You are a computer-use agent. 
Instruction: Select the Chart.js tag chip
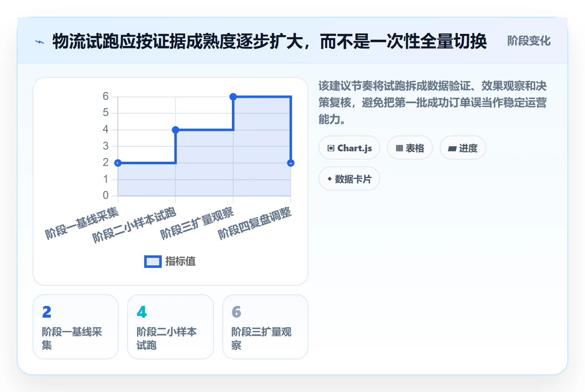click(349, 148)
